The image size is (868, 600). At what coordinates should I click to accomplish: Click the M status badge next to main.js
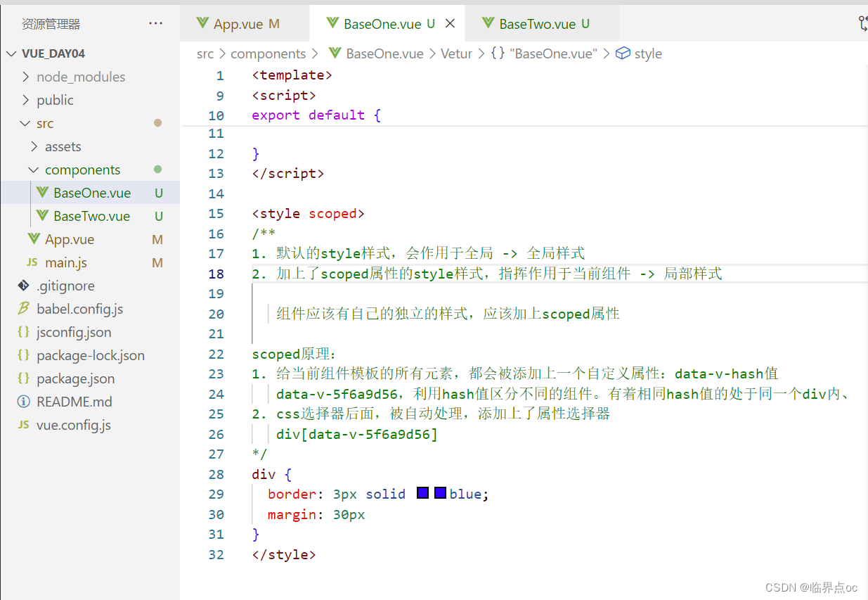pos(157,262)
